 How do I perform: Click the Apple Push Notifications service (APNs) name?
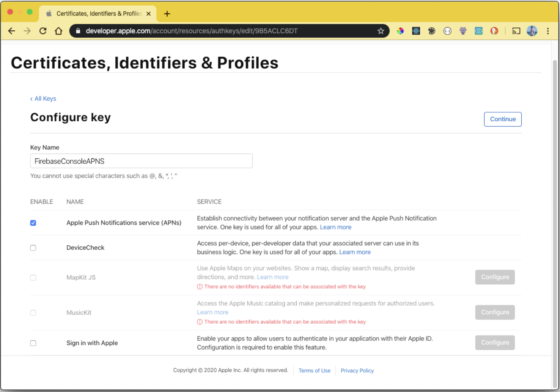124,223
